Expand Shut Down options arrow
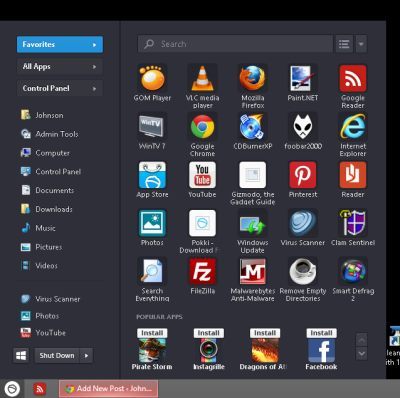The image size is (400, 398). point(86,356)
